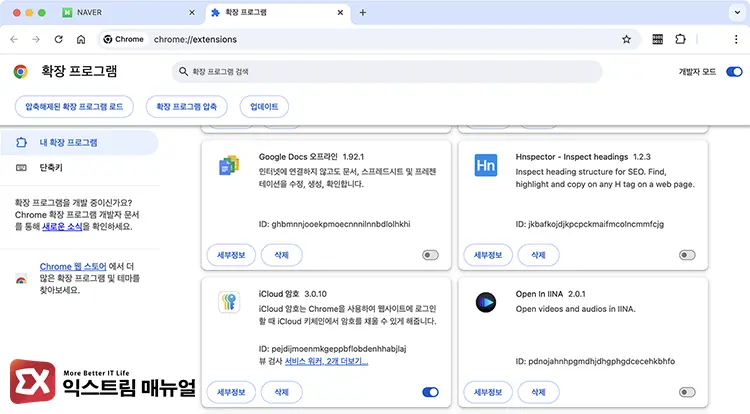
Task: Click 삭제 for Open In IINA
Action: click(x=538, y=392)
